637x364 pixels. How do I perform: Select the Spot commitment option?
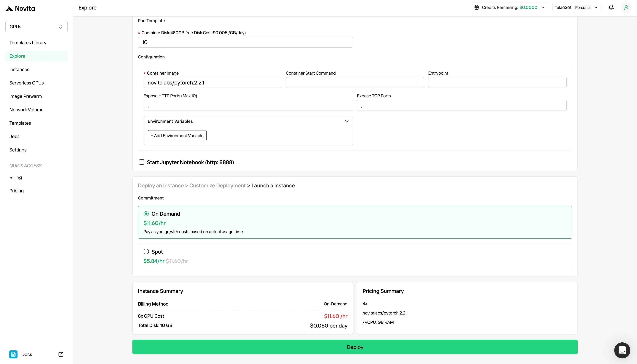(x=146, y=251)
